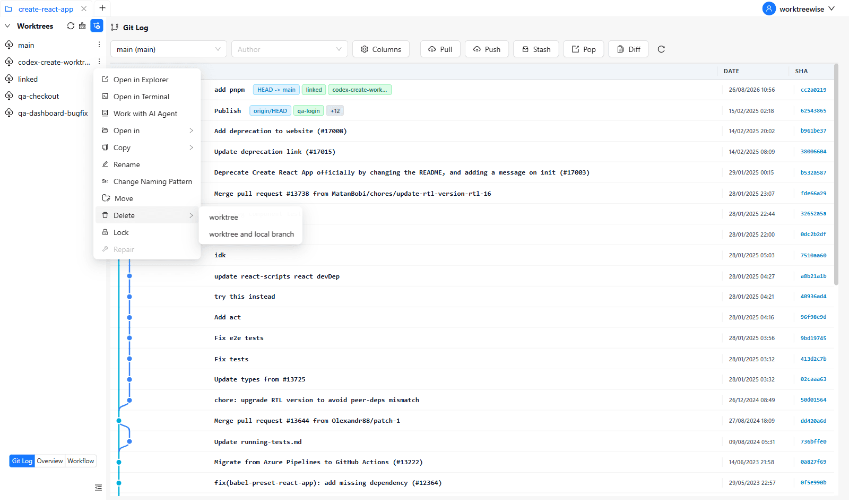849x504 pixels.
Task: Choose Work with AI Agent
Action: (147, 114)
